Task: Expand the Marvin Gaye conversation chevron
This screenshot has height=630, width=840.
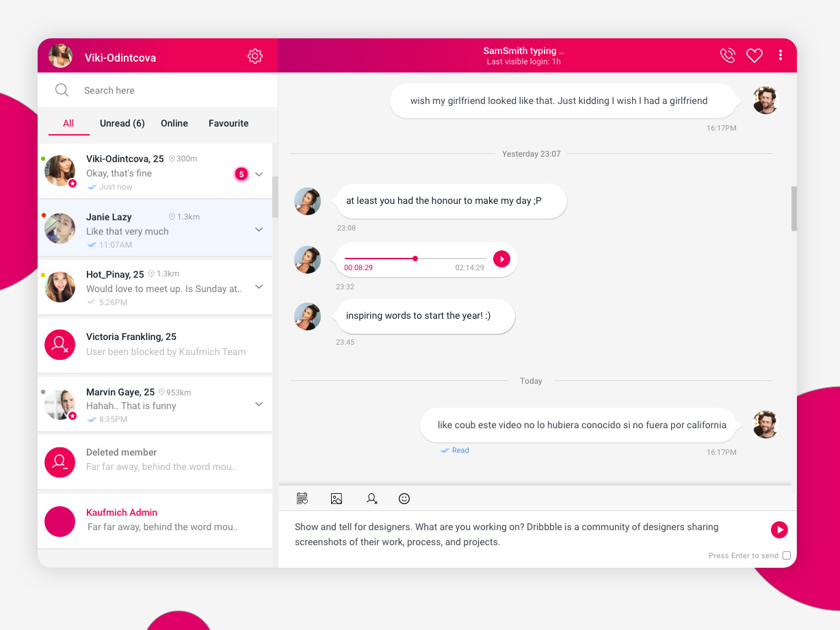Action: pyautogui.click(x=259, y=404)
